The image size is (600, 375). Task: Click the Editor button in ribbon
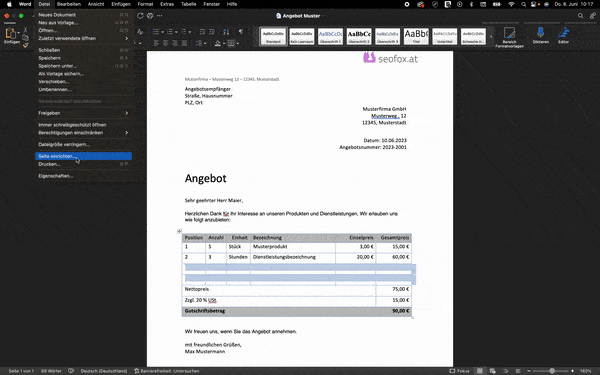click(x=563, y=35)
